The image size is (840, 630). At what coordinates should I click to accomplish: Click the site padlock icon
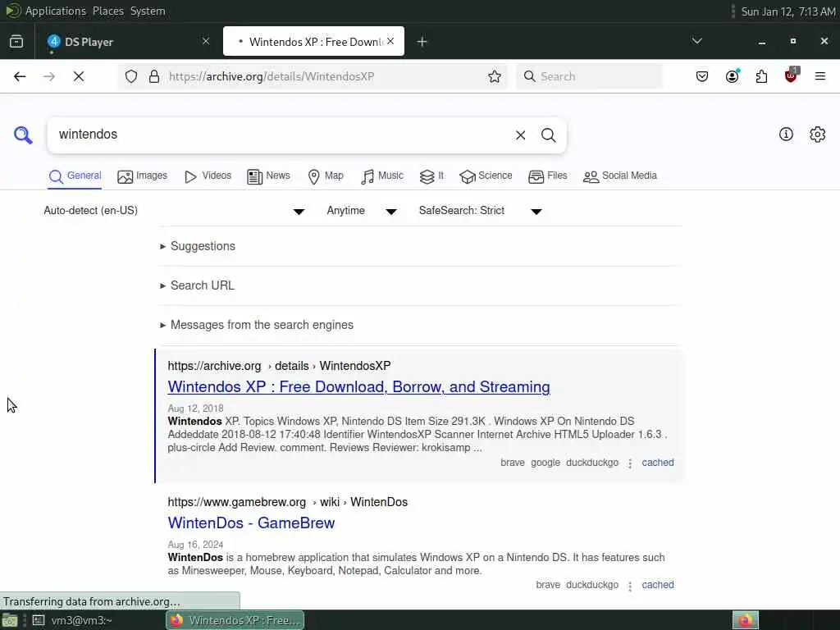[x=154, y=76]
